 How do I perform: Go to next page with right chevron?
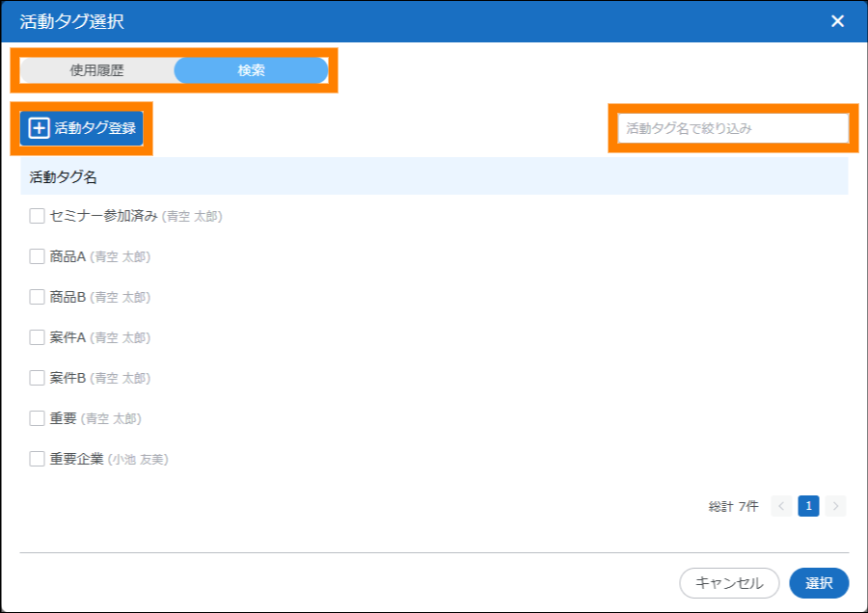coord(835,506)
